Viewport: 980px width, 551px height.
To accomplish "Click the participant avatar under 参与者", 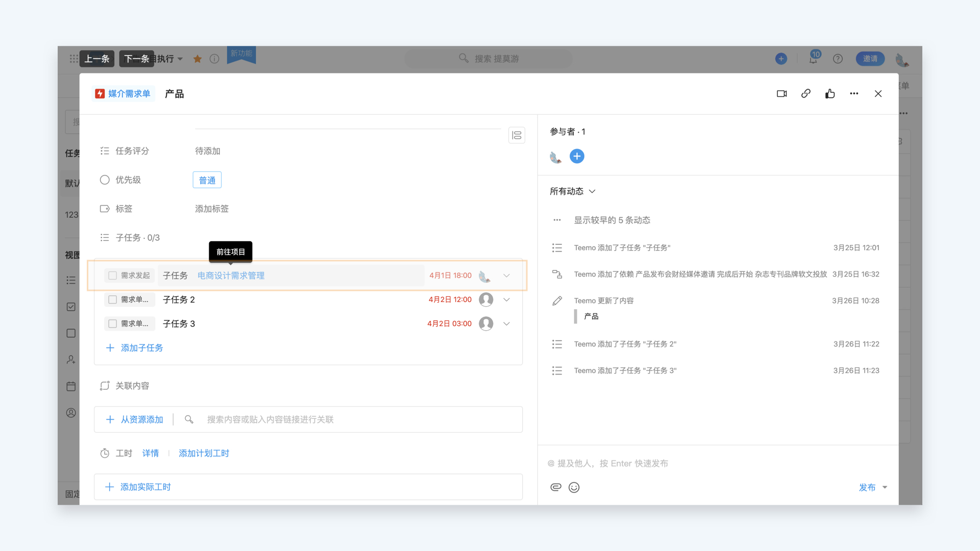I will tap(556, 157).
